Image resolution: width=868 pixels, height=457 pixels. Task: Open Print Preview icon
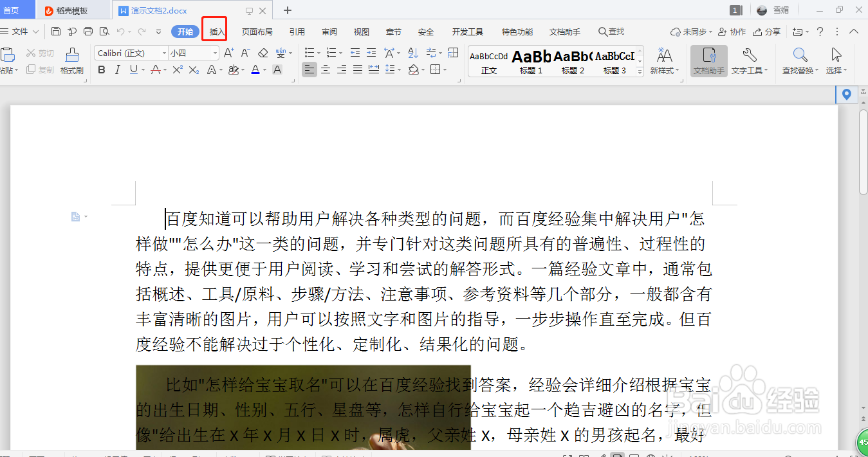pyautogui.click(x=104, y=32)
